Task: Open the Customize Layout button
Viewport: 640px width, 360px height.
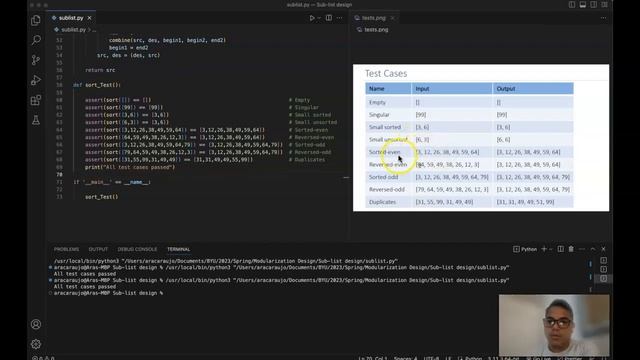Action: (x=604, y=5)
